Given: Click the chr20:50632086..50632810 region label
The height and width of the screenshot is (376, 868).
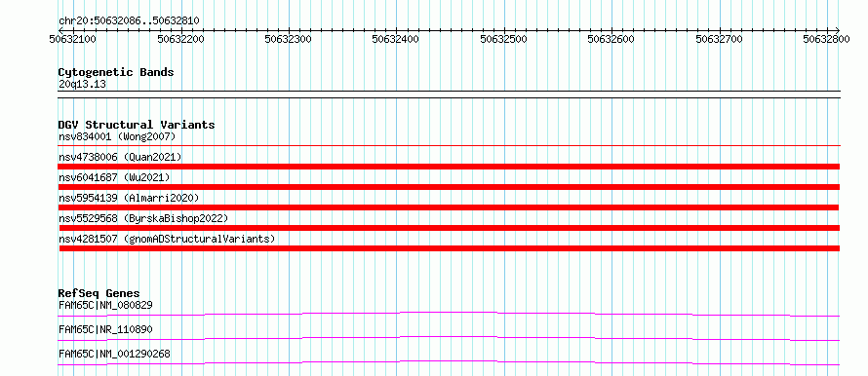Looking at the screenshot, I should click(x=129, y=21).
